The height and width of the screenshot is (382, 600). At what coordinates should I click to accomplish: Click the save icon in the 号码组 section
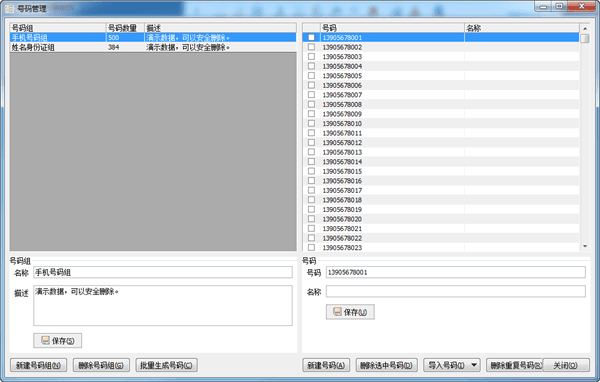(46, 340)
